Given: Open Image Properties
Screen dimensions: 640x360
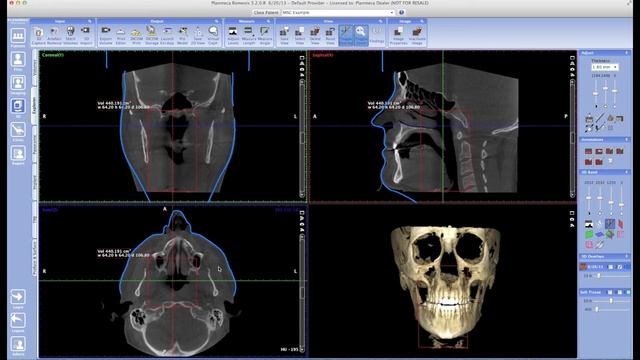Looking at the screenshot, I should click(x=398, y=35).
